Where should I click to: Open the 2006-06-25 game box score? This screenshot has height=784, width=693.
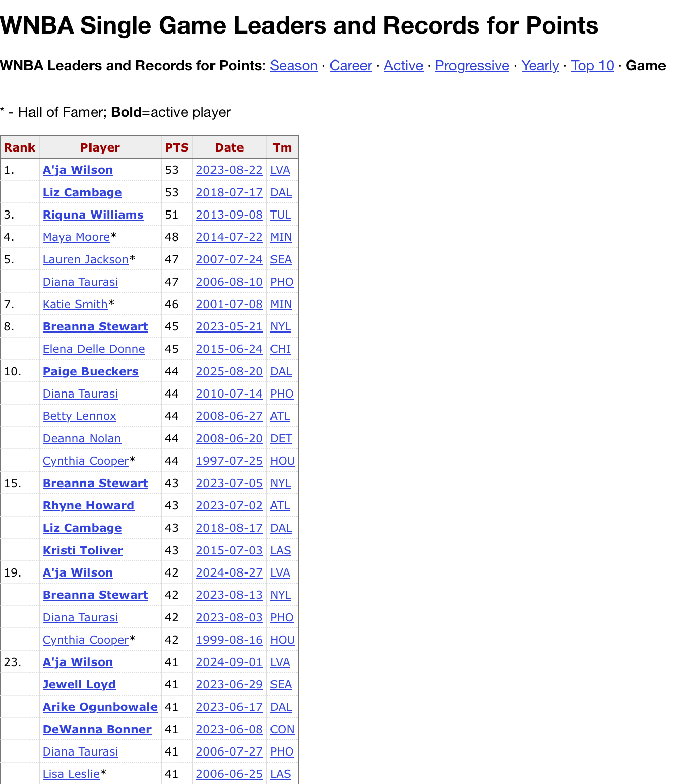click(229, 774)
